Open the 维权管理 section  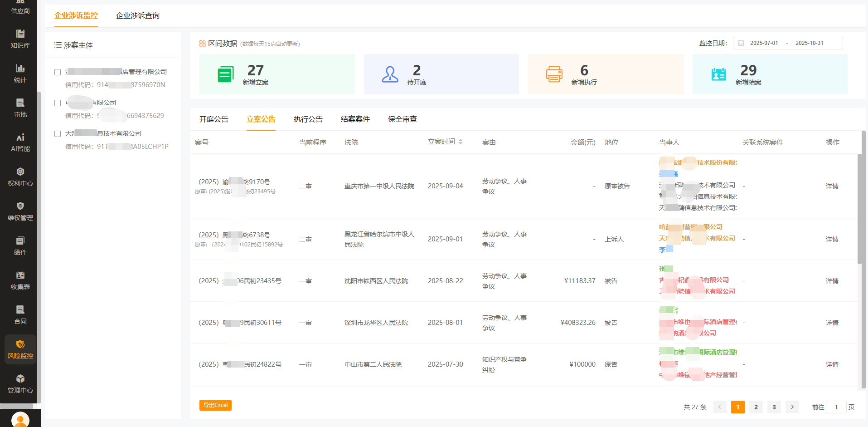tap(19, 211)
